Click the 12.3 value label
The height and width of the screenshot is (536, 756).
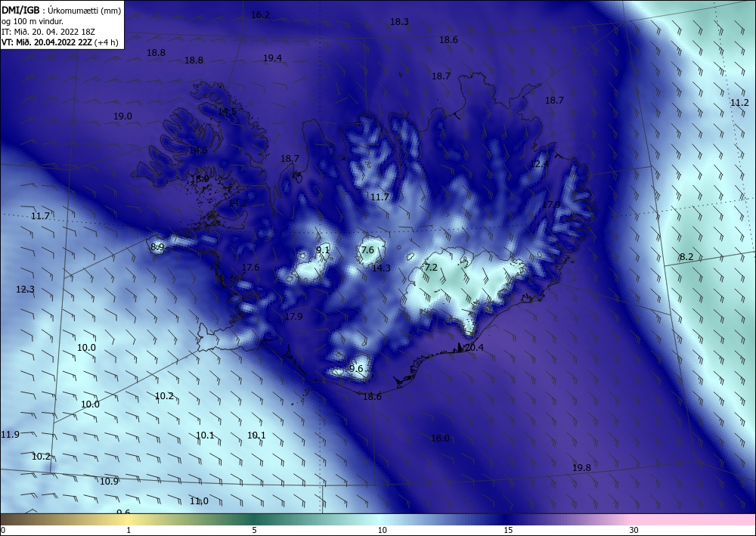(x=25, y=290)
